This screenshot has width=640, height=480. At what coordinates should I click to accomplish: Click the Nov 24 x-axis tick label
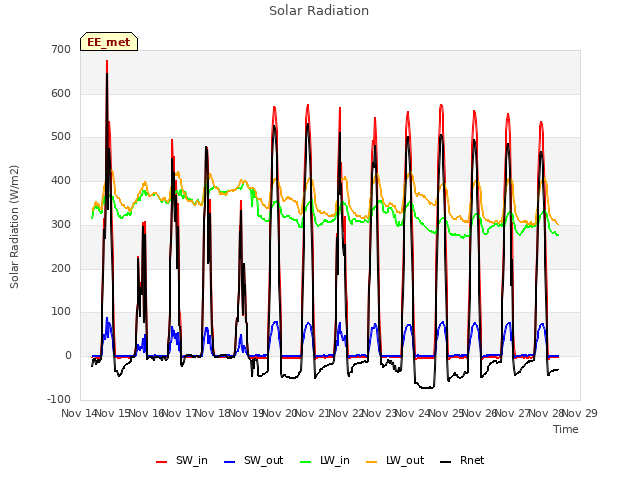(413, 413)
